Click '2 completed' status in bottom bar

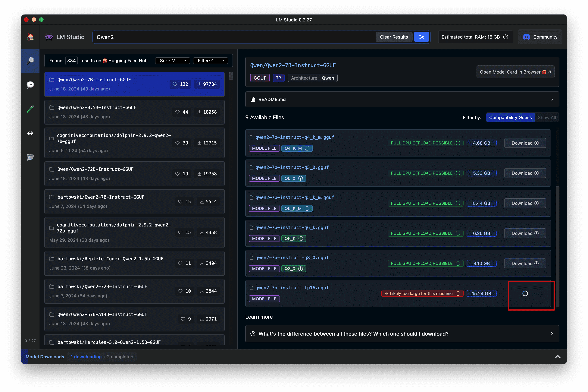point(120,357)
